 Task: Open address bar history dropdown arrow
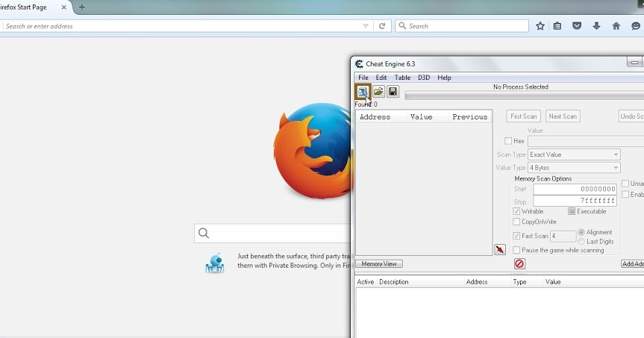coord(366,26)
